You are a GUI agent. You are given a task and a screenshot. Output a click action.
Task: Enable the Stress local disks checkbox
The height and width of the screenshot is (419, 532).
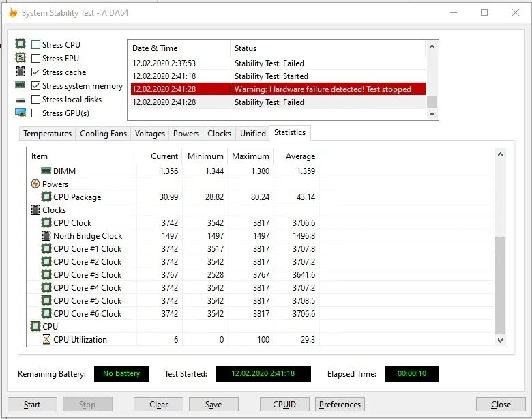click(35, 99)
